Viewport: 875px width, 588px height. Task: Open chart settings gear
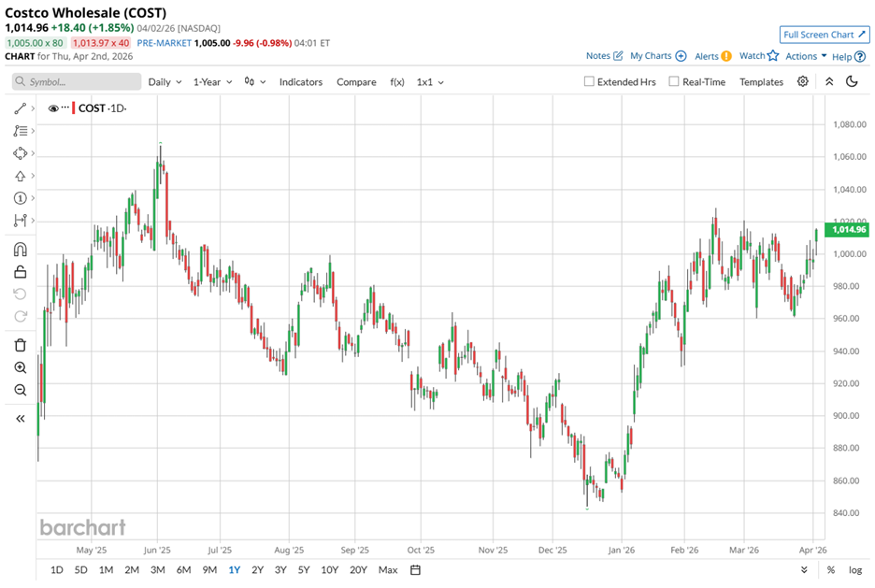[802, 81]
